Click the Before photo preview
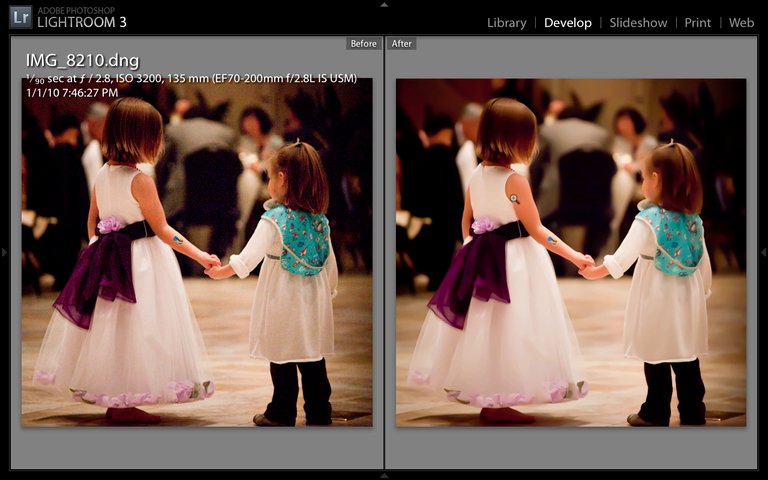 tap(197, 252)
